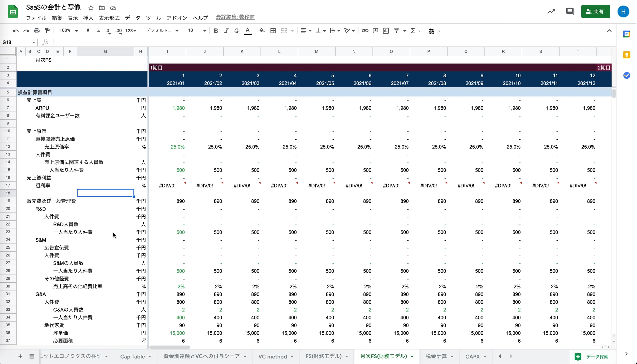637x364 pixels.
Task: Open the 123 number format dropdown
Action: 131,31
